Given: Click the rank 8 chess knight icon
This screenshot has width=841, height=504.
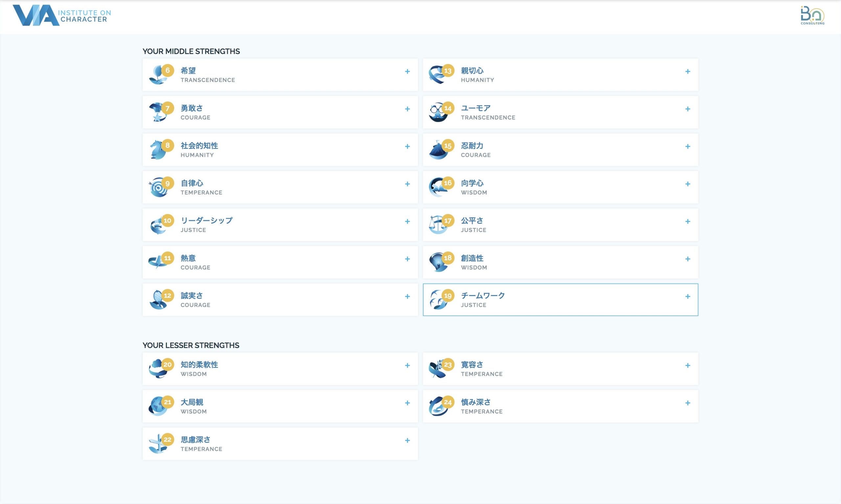Looking at the screenshot, I should coord(158,150).
